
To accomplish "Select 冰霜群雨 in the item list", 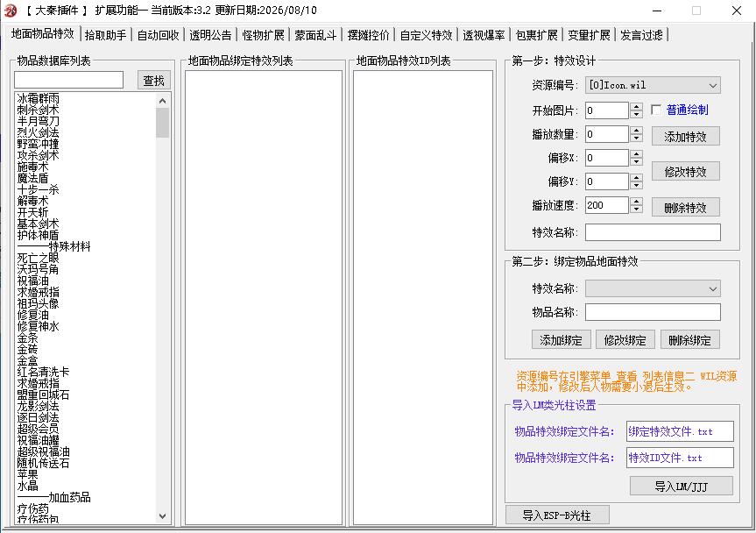I will (x=38, y=98).
